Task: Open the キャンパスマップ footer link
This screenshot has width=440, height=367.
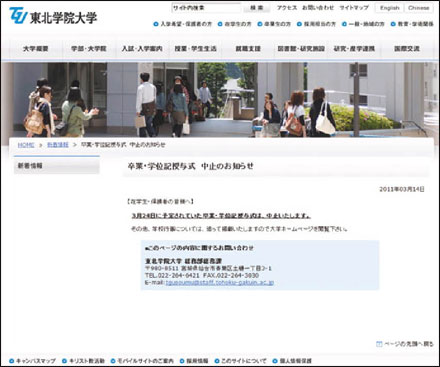Action: pyautogui.click(x=36, y=361)
